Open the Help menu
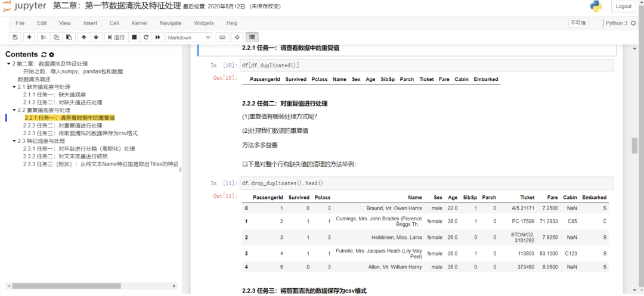This screenshot has width=644, height=296. point(232,23)
